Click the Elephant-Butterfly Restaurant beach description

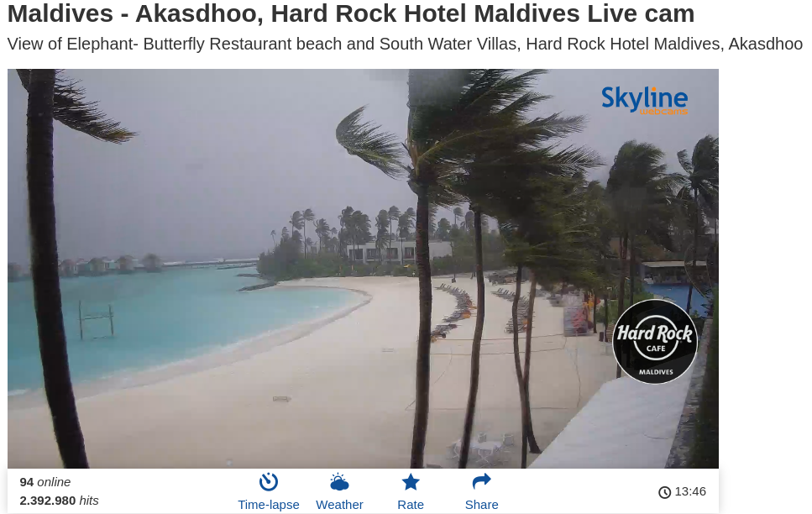click(x=405, y=44)
